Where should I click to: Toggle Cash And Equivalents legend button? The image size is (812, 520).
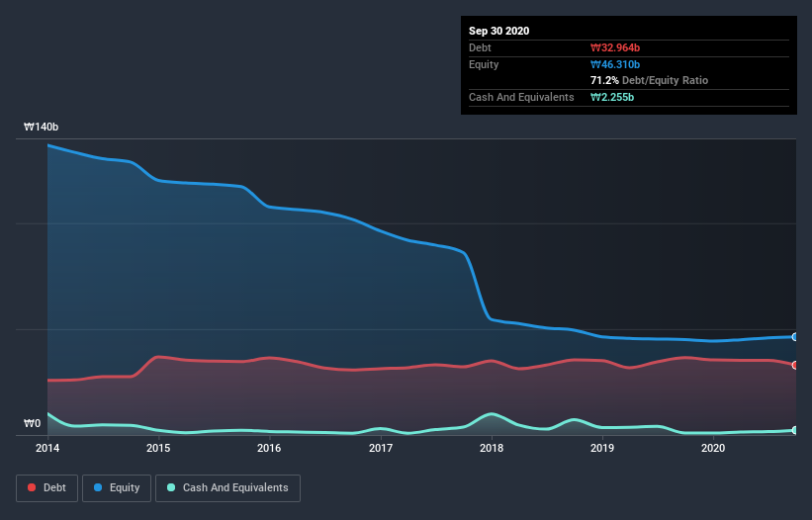tap(227, 488)
